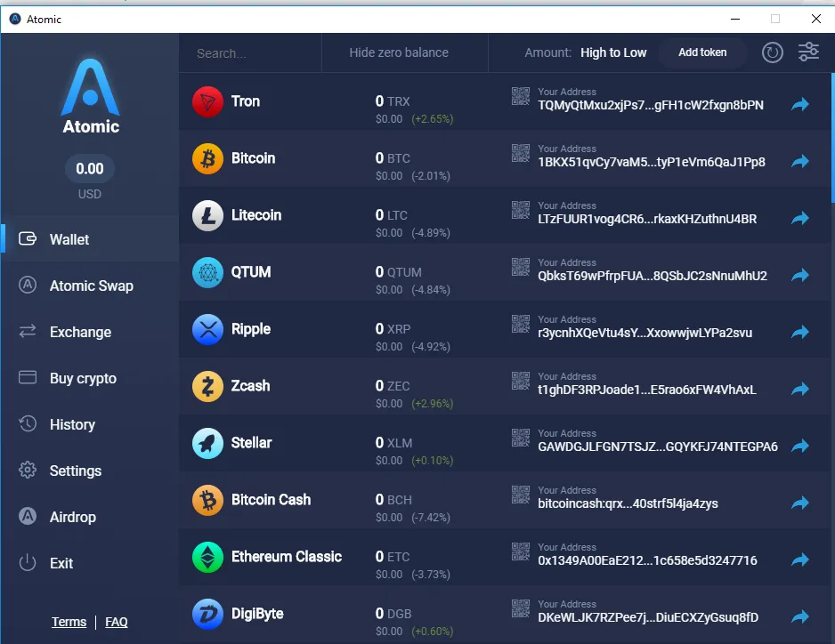Show QR code for Zcash address
The height and width of the screenshot is (644, 835).
[521, 381]
